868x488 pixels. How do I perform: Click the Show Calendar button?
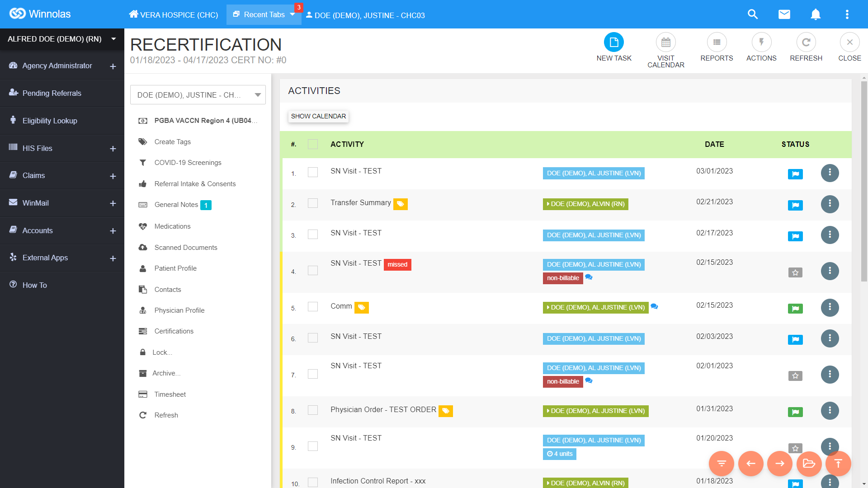click(x=318, y=116)
